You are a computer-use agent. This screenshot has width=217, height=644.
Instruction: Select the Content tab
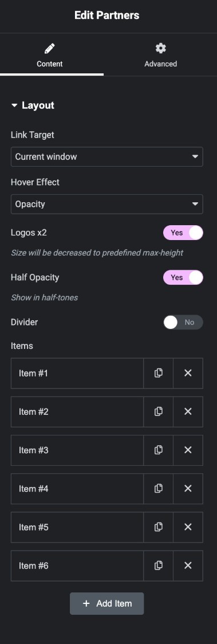pyautogui.click(x=50, y=56)
